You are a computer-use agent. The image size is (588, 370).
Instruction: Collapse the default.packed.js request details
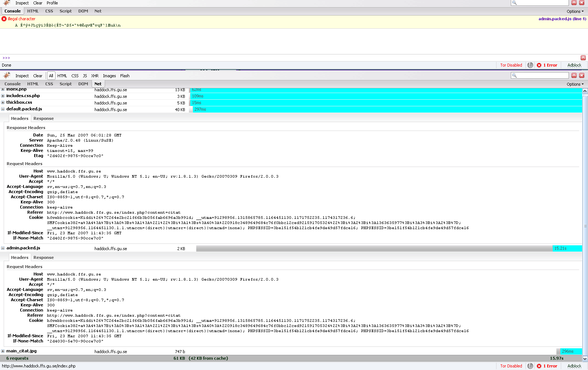click(3, 109)
